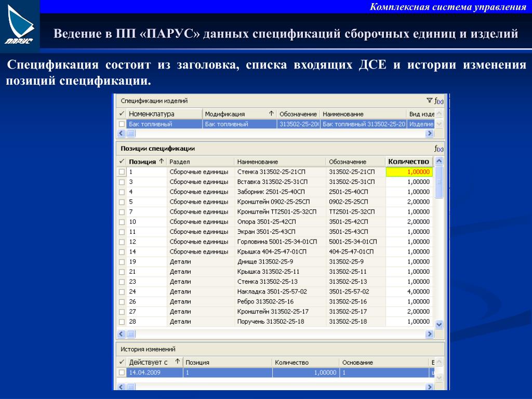
Task: Check the checkbox for position 4 Заборник
Action: (122, 192)
